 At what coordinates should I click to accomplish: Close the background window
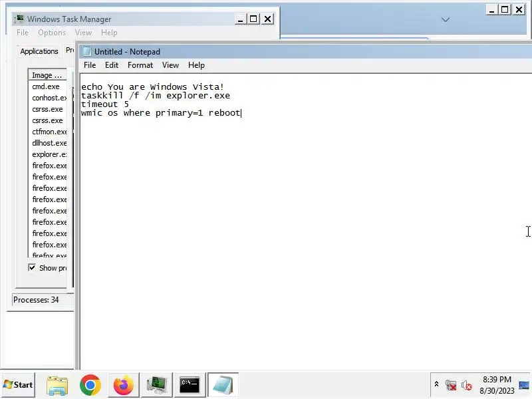519,9
